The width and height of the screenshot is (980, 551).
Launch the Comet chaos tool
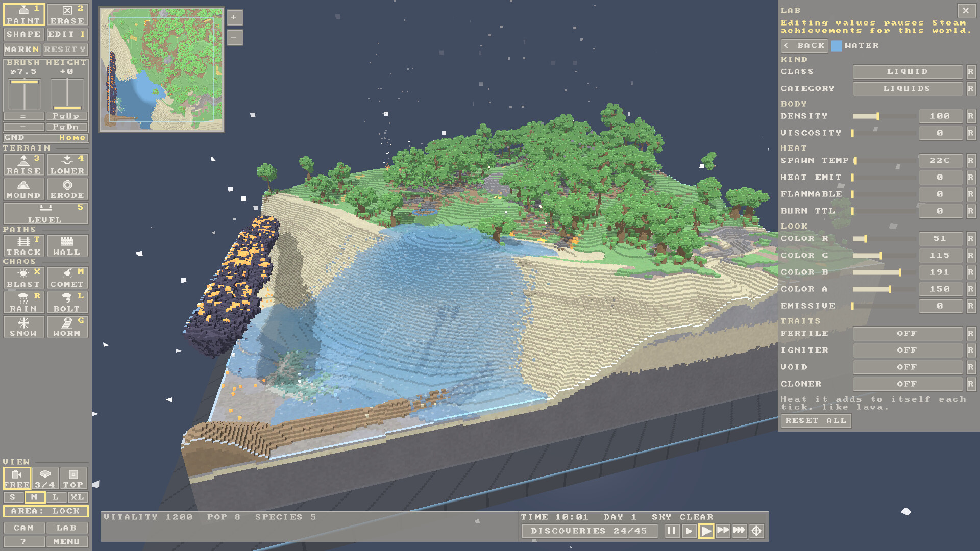tap(67, 278)
